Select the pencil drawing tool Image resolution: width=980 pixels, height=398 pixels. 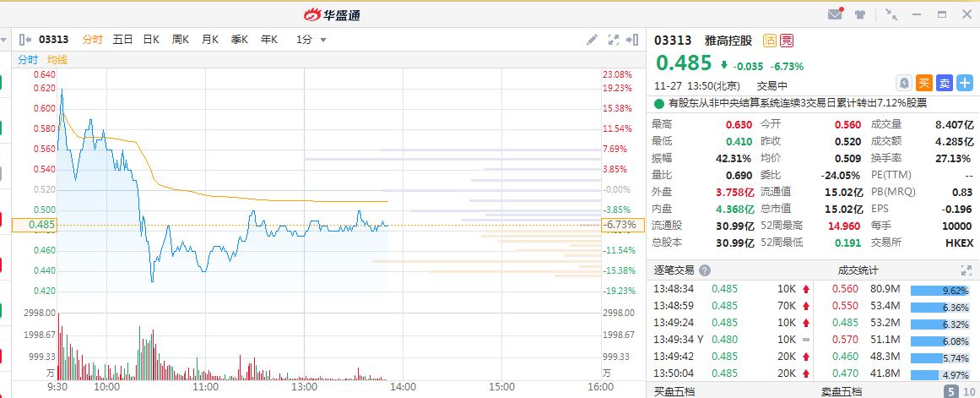(x=592, y=40)
